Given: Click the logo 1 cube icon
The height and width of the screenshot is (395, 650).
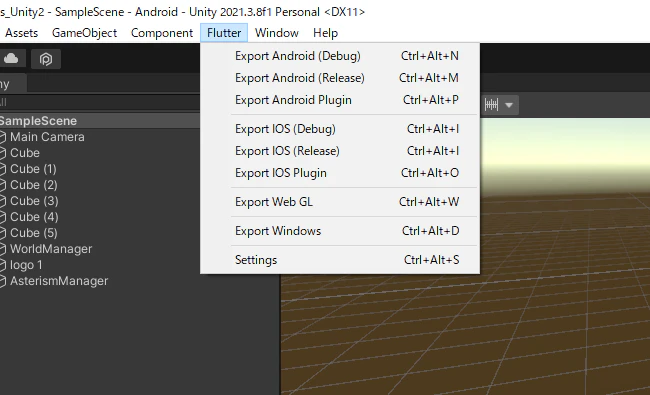Looking at the screenshot, I should pyautogui.click(x=2, y=265).
